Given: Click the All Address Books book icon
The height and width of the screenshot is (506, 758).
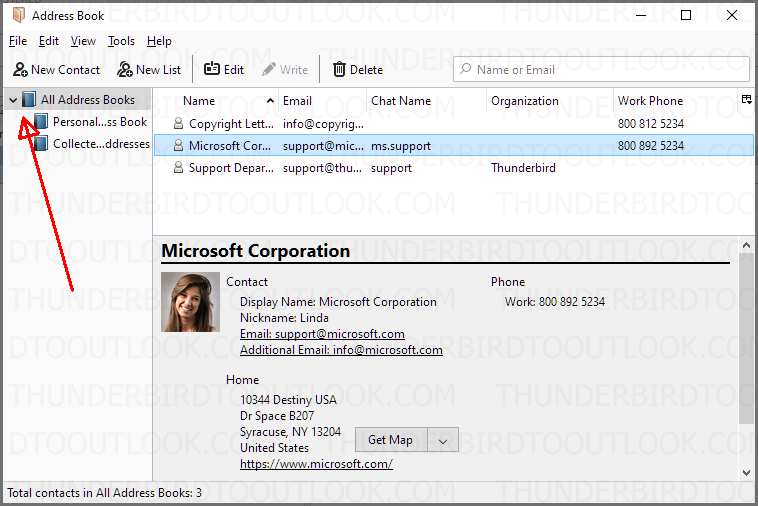Looking at the screenshot, I should 29,100.
